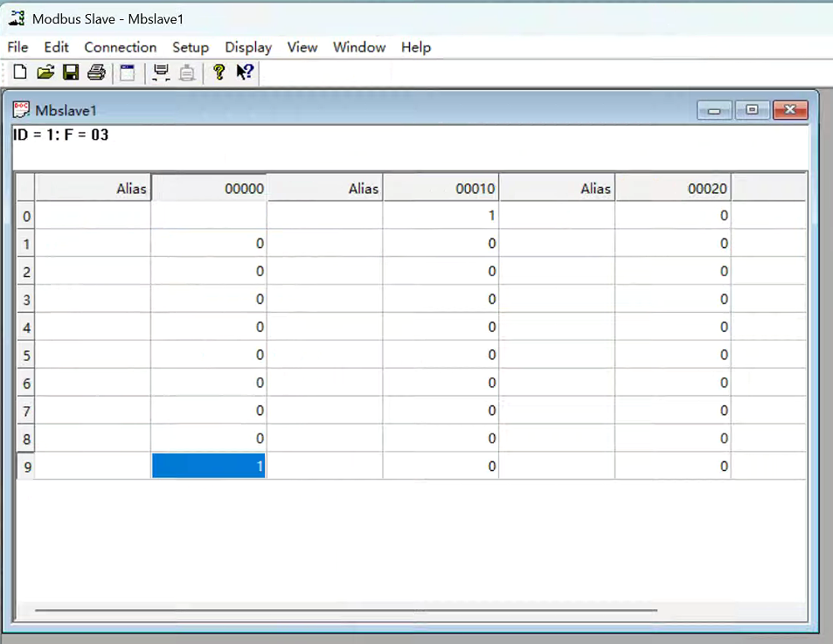Screen dimensions: 833x644
Task: Open the Help menu
Action: (416, 47)
